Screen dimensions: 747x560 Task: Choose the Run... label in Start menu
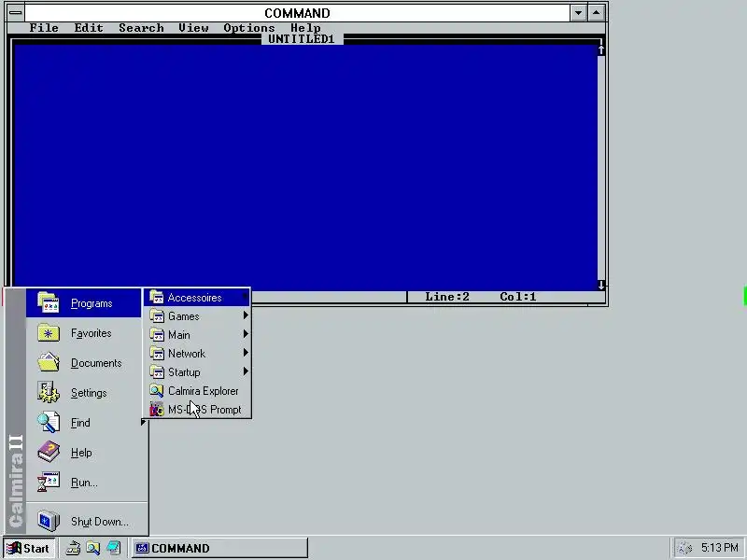[x=84, y=483]
